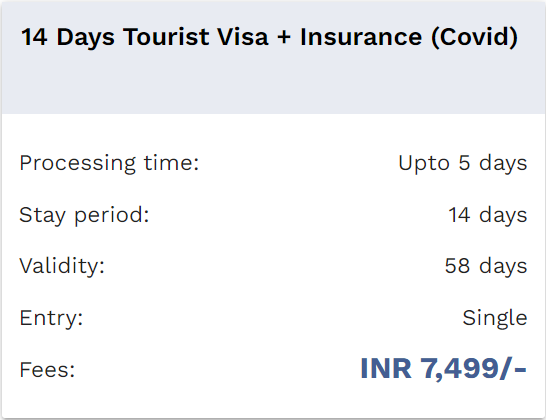Click the Upto 5 days value
Image resolution: width=546 pixels, height=420 pixels.
point(462,163)
